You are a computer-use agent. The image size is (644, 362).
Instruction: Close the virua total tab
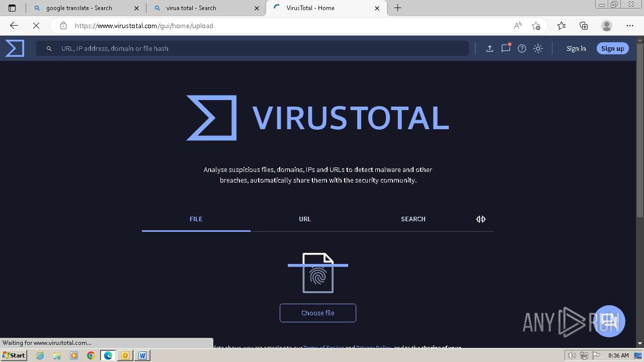tap(257, 8)
